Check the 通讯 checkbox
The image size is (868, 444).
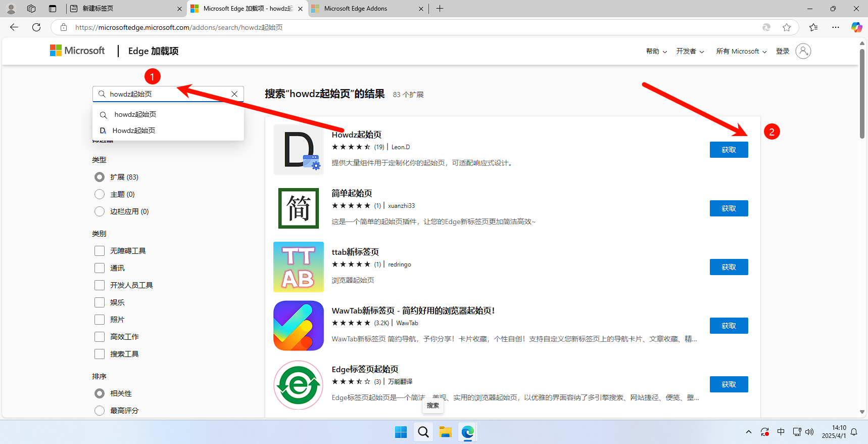[100, 268]
